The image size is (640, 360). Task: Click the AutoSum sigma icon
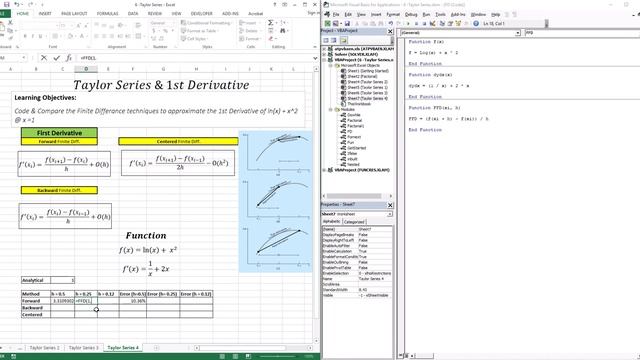pyautogui.click(x=271, y=23)
